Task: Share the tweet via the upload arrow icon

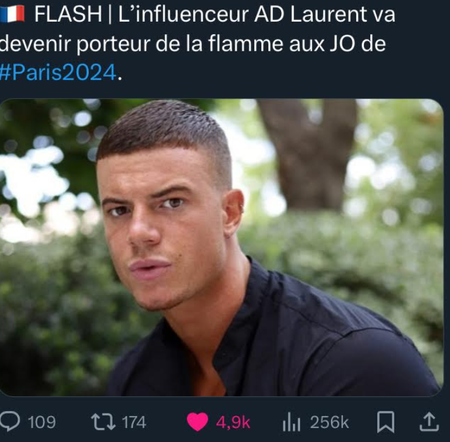Action: [429, 422]
